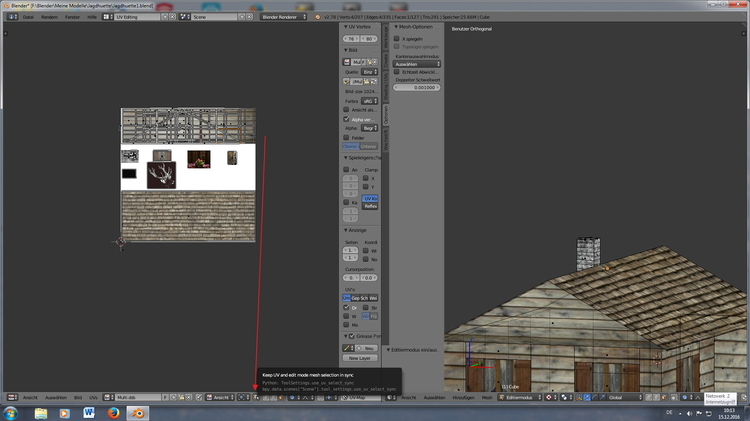Enable the Felder checkbox
750x421 pixels.
[x=346, y=137]
